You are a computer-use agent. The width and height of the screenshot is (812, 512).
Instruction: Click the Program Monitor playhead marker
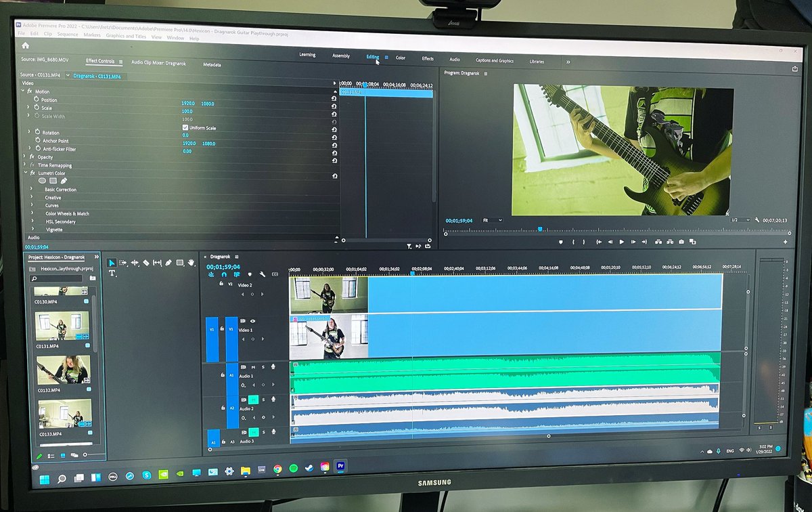(540, 229)
